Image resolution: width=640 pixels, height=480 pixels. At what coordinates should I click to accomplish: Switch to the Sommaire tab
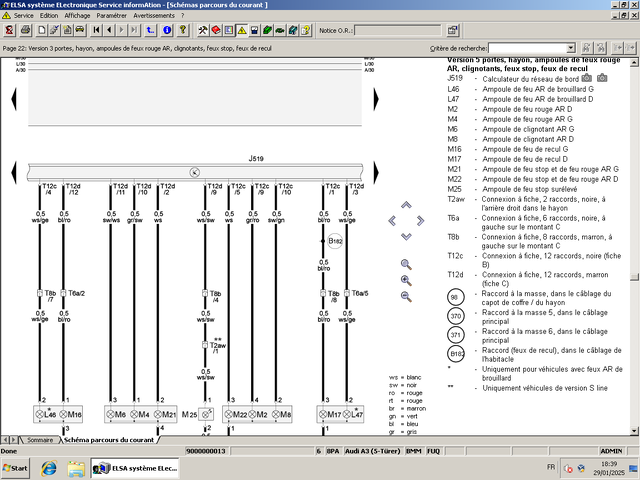pos(40,439)
